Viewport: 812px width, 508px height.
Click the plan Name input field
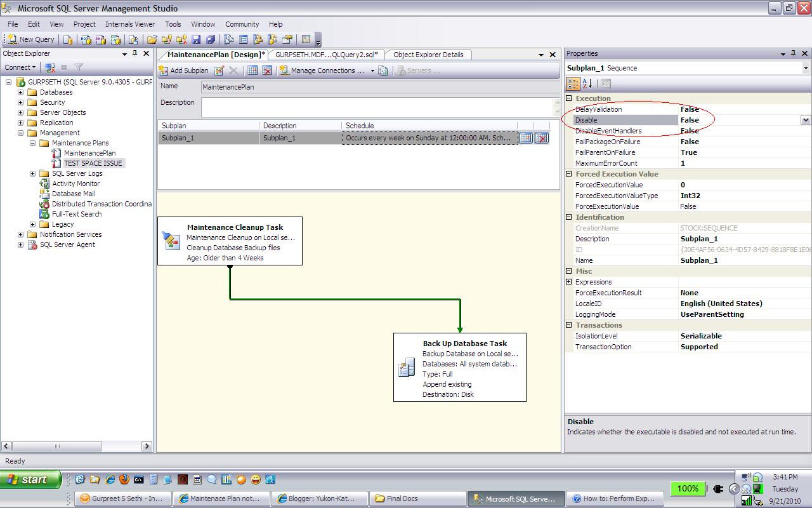pyautogui.click(x=380, y=87)
